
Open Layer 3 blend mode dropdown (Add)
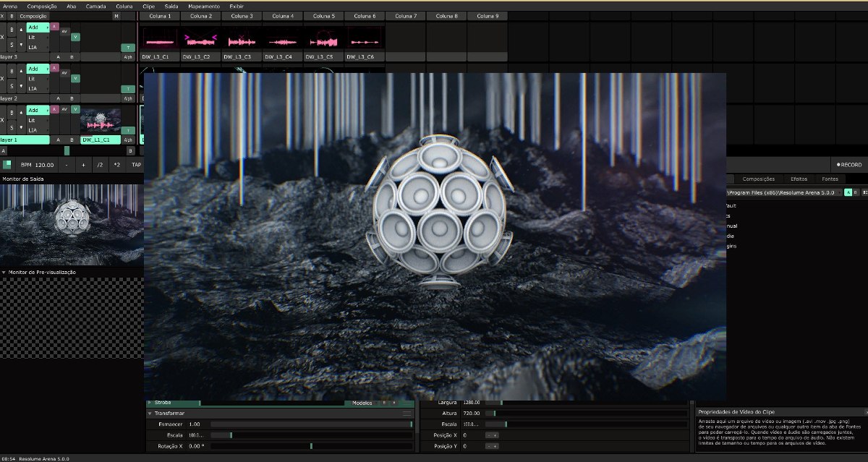pyautogui.click(x=38, y=27)
